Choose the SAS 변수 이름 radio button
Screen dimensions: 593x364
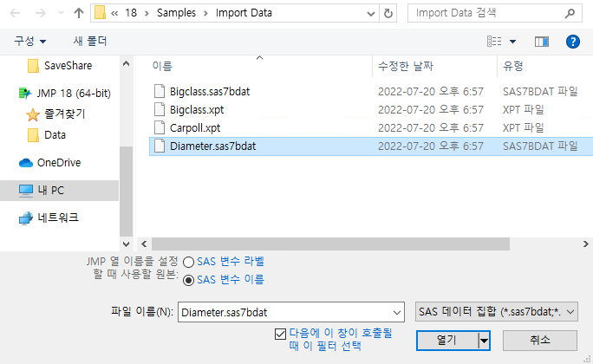tap(188, 280)
